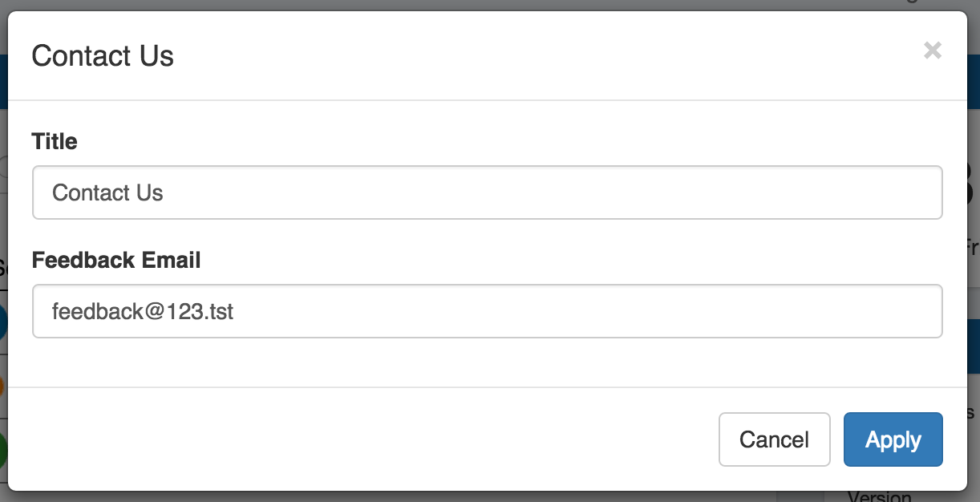Click dark blue header bar at right edge
This screenshot has height=502, width=980.
coord(974,82)
